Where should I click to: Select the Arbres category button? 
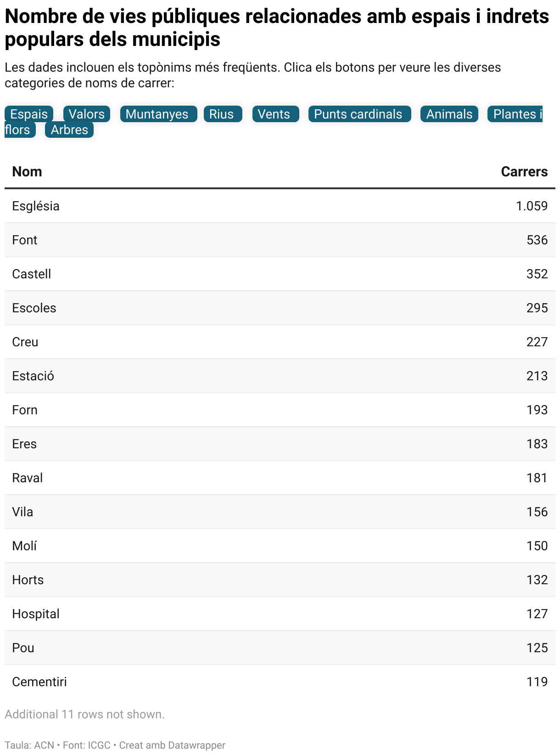tap(69, 130)
